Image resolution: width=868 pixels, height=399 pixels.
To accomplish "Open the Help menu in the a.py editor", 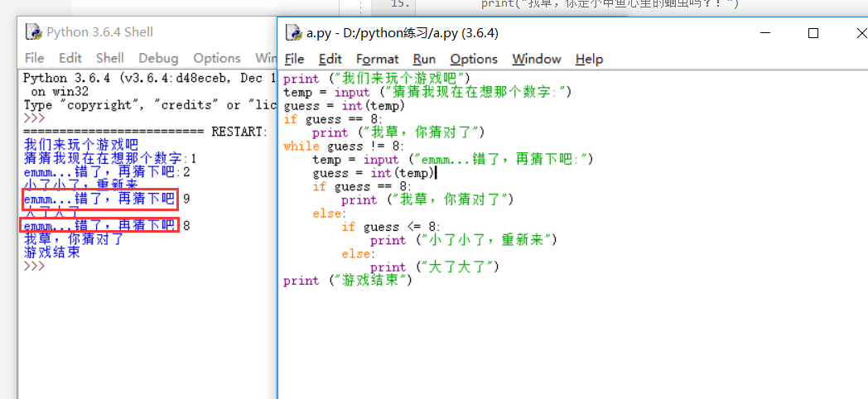I will (x=589, y=60).
